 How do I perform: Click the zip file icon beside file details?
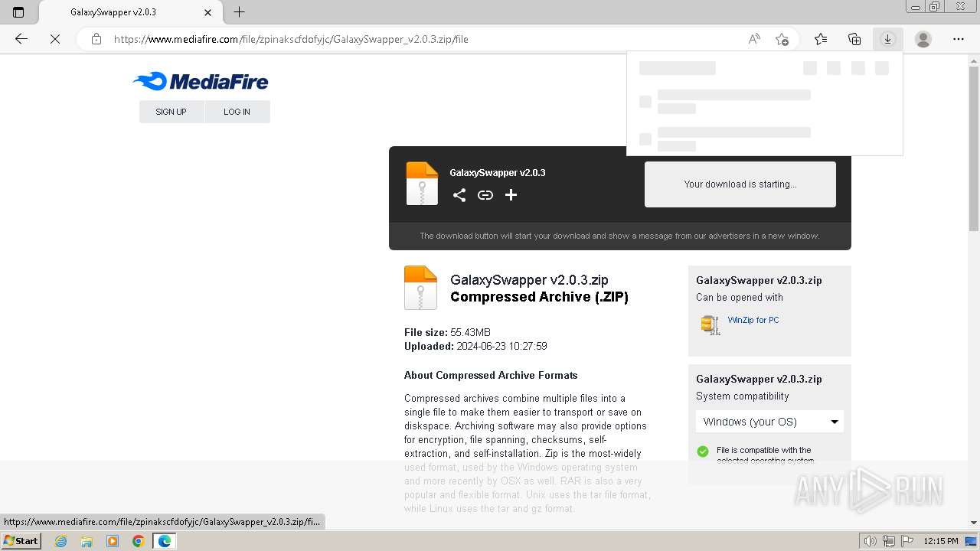coord(420,288)
